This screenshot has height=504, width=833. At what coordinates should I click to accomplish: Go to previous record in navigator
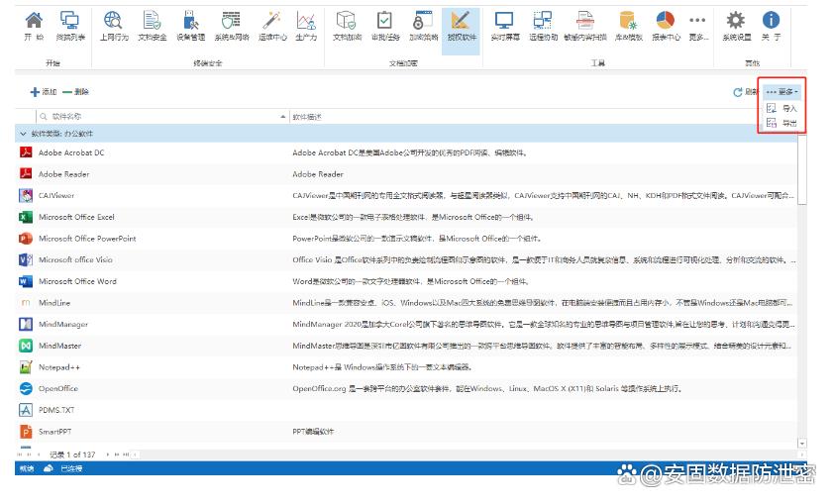(x=39, y=454)
